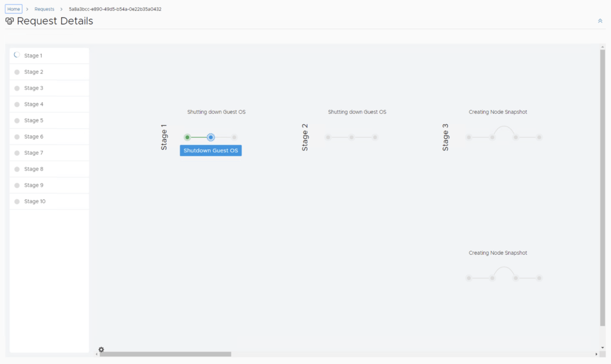Click last node of Stage 3 top pipeline
This screenshot has height=364, width=611.
(x=539, y=137)
